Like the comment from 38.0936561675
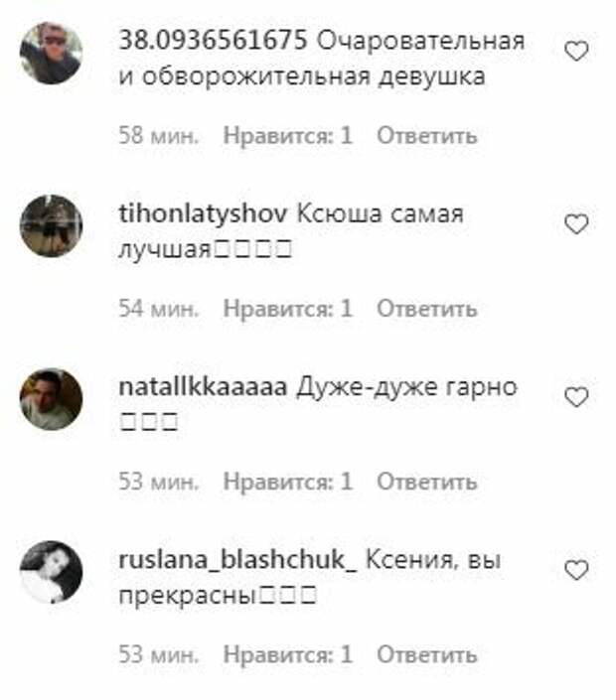Image resolution: width=616 pixels, height=700 pixels. [x=576, y=52]
